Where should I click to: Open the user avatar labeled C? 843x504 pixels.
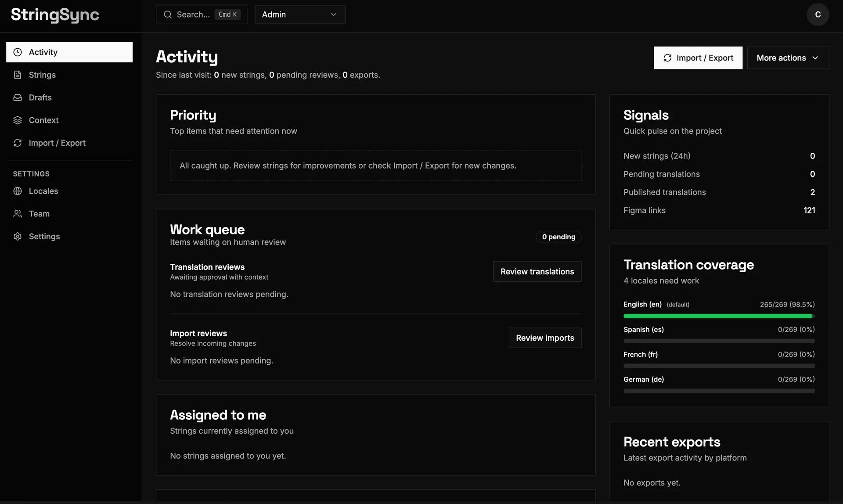(x=818, y=14)
